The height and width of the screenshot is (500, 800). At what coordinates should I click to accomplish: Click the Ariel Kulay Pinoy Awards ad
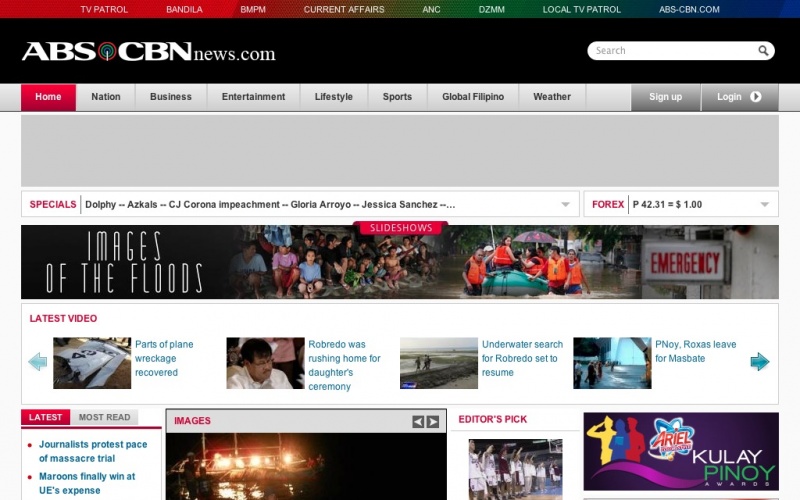681,451
